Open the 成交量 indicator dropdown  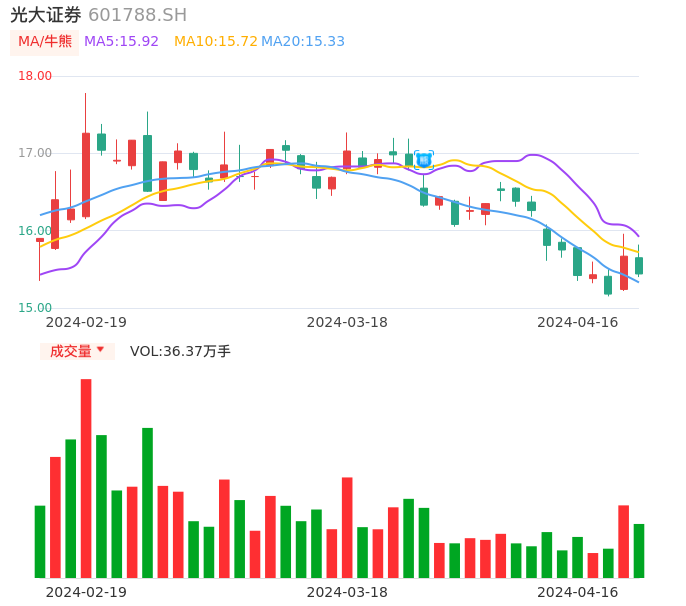coord(71,351)
